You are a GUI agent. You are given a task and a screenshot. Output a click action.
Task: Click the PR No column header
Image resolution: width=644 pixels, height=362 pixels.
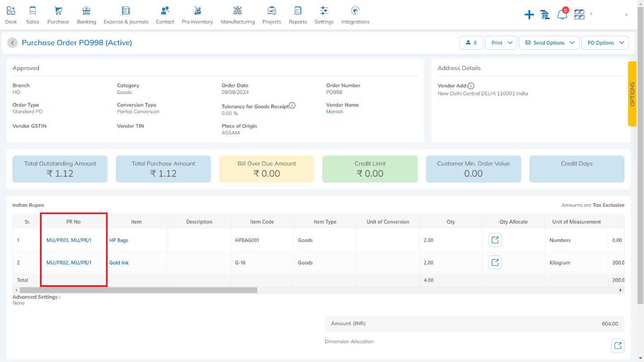pyautogui.click(x=73, y=222)
